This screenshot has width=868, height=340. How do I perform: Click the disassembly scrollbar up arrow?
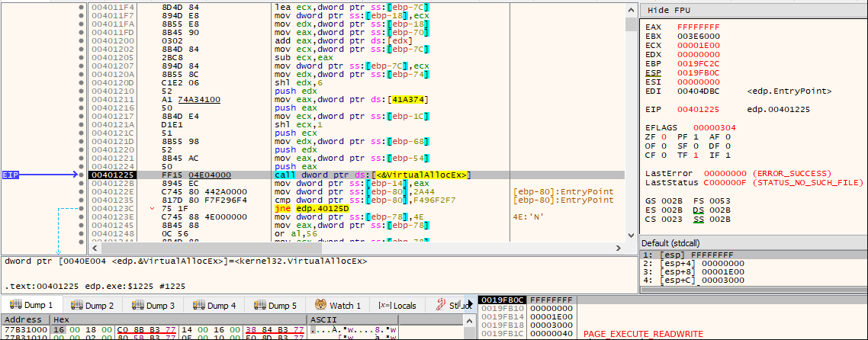631,10
